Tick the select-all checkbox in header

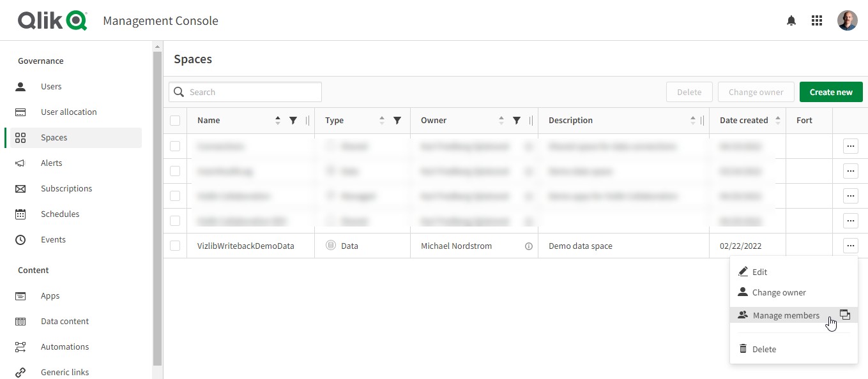click(x=175, y=120)
